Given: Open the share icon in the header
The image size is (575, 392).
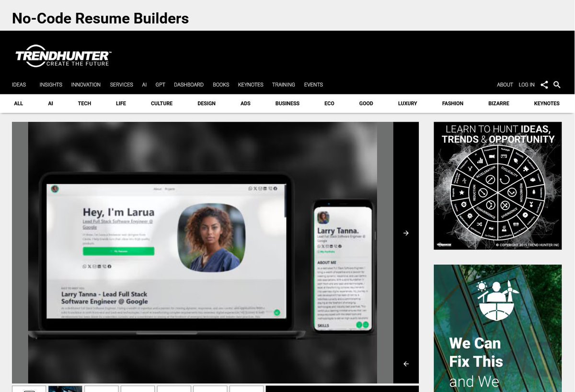Looking at the screenshot, I should [544, 85].
